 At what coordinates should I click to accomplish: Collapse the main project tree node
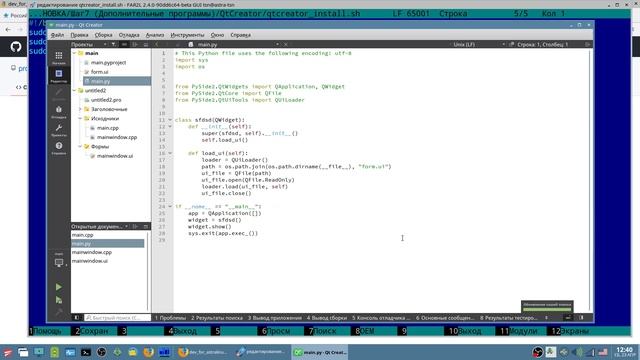point(74,53)
